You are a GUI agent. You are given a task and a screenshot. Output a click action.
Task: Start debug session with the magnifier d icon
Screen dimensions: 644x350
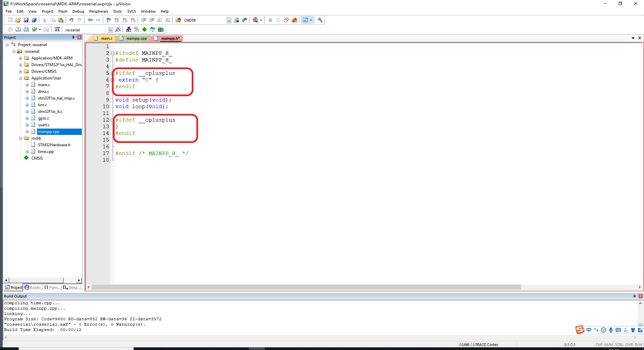pyautogui.click(x=256, y=20)
